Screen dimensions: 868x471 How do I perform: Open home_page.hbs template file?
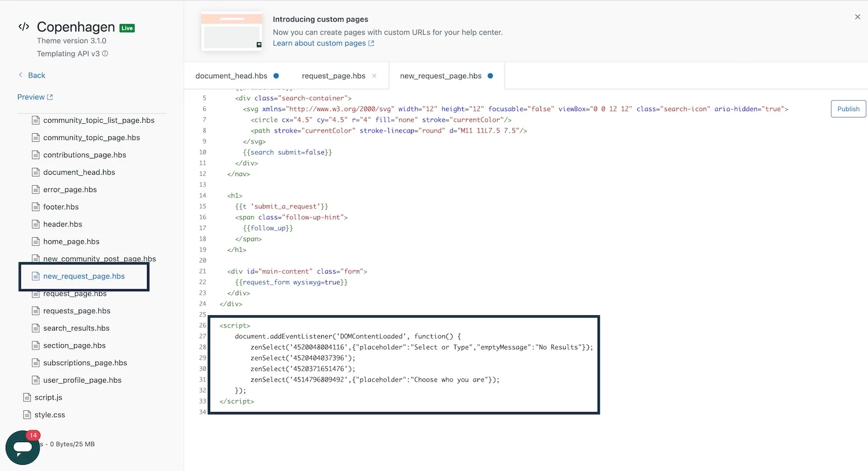pyautogui.click(x=71, y=242)
